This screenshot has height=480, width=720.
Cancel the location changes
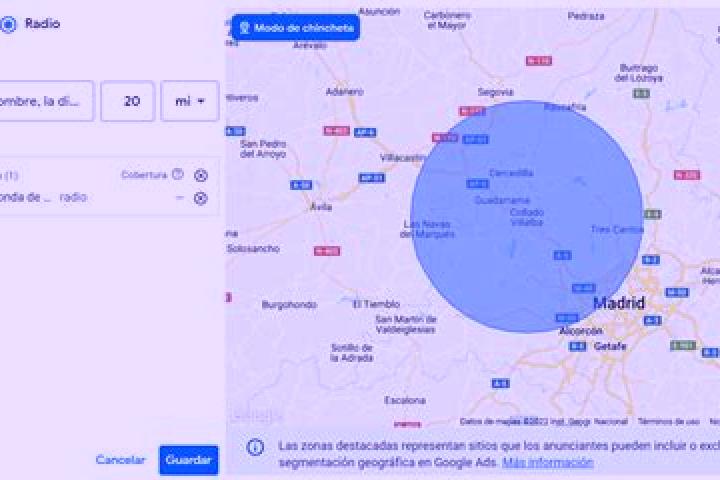120,459
